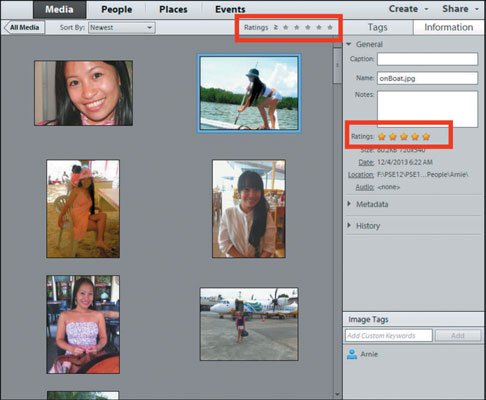486x400 pixels.
Task: Click the Arnie person tag icon
Action: pos(352,354)
